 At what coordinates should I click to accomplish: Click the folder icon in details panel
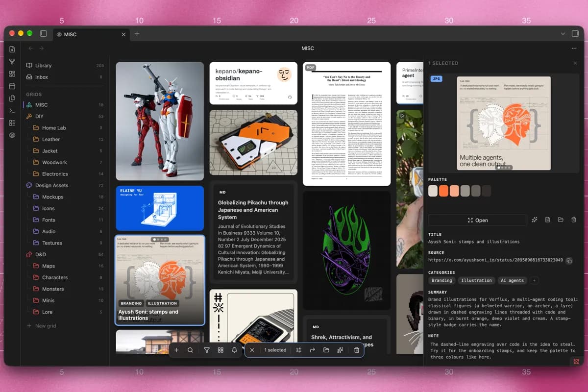(x=561, y=220)
